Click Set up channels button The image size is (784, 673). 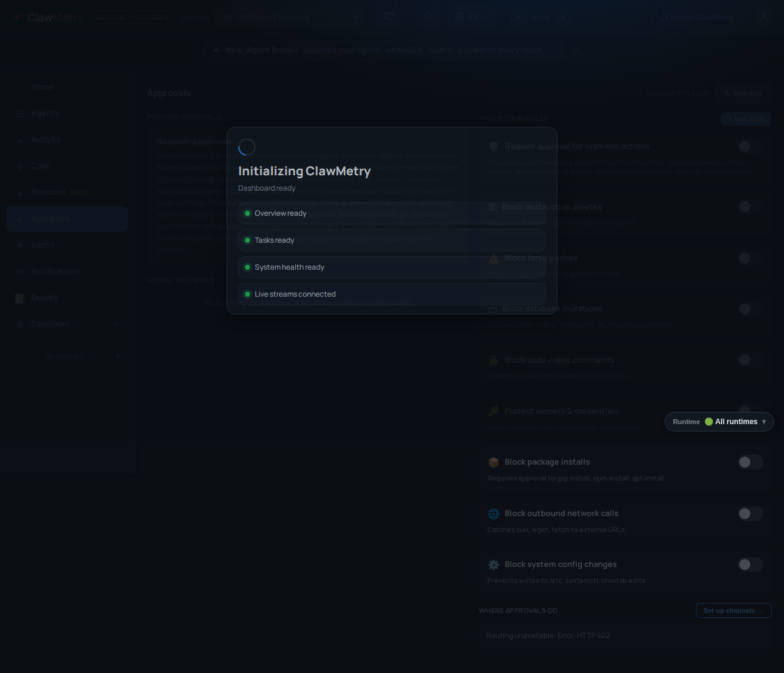[x=733, y=610]
